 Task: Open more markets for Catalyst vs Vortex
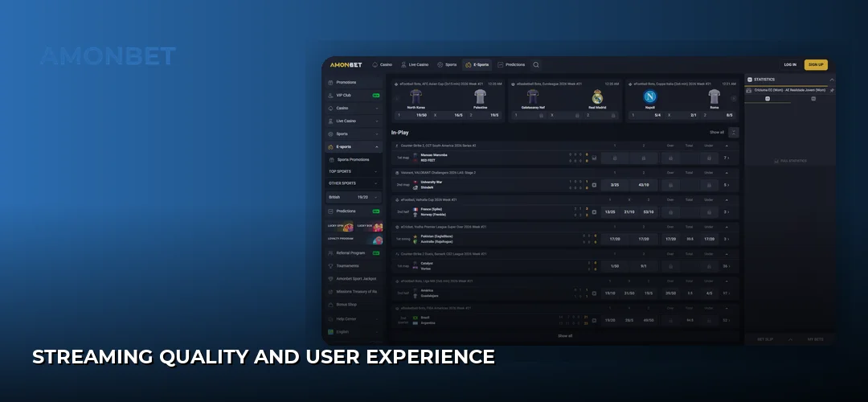click(727, 266)
